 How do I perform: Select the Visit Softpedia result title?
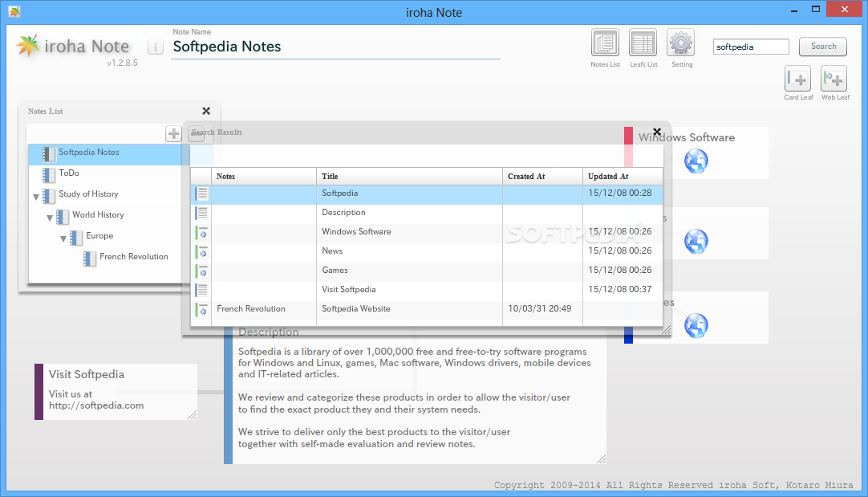pyautogui.click(x=349, y=289)
